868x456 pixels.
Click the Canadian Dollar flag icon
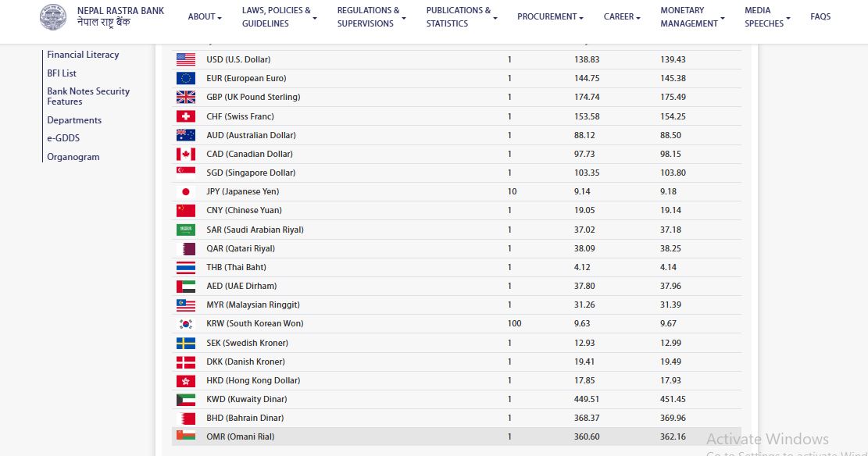point(186,155)
